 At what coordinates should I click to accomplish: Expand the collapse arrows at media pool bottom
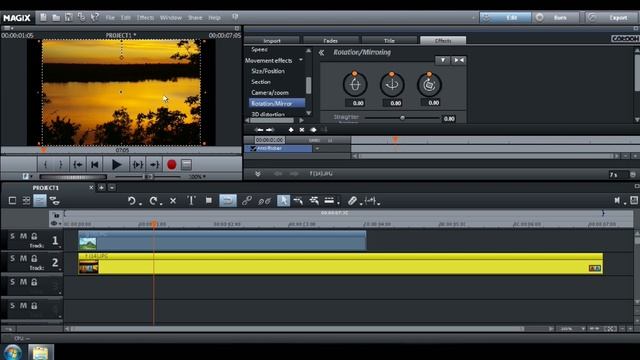coord(258,174)
